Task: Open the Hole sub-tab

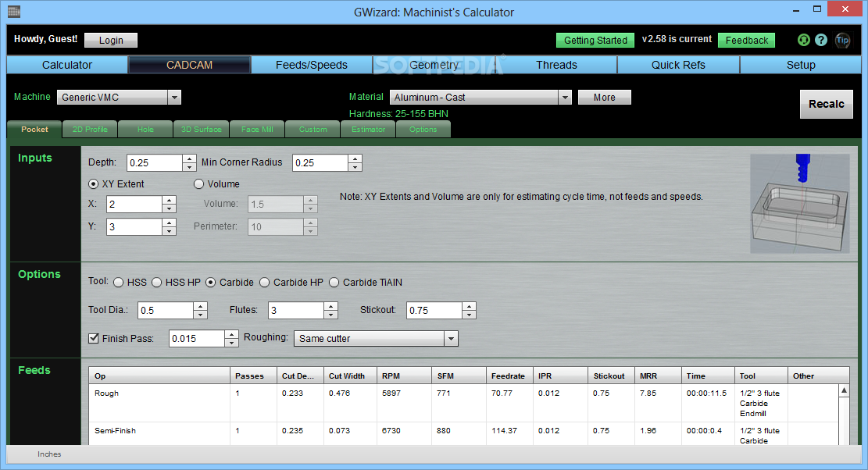Action: click(145, 130)
